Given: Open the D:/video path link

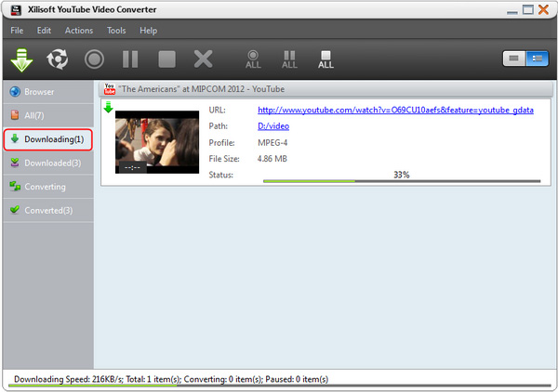Looking at the screenshot, I should coord(275,126).
